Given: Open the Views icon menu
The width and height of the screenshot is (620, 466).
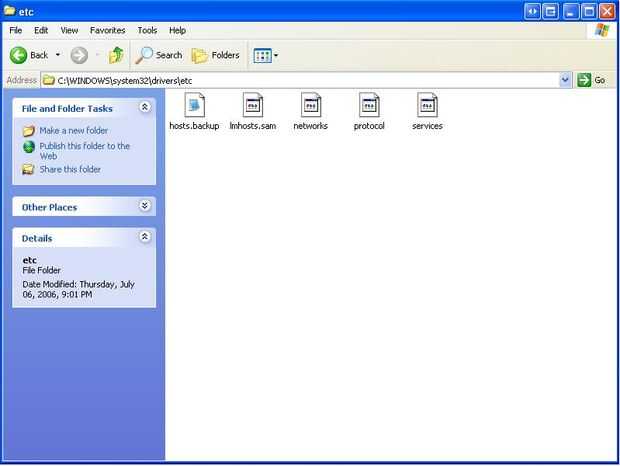Looking at the screenshot, I should tap(265, 56).
